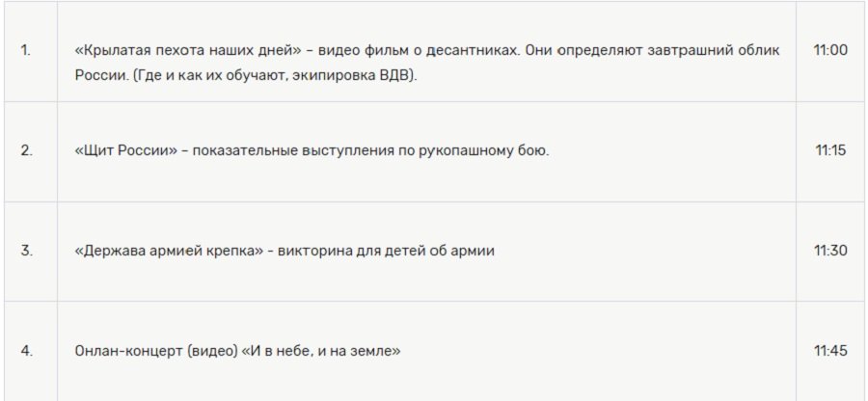Click row number 2 cell

pos(26,150)
